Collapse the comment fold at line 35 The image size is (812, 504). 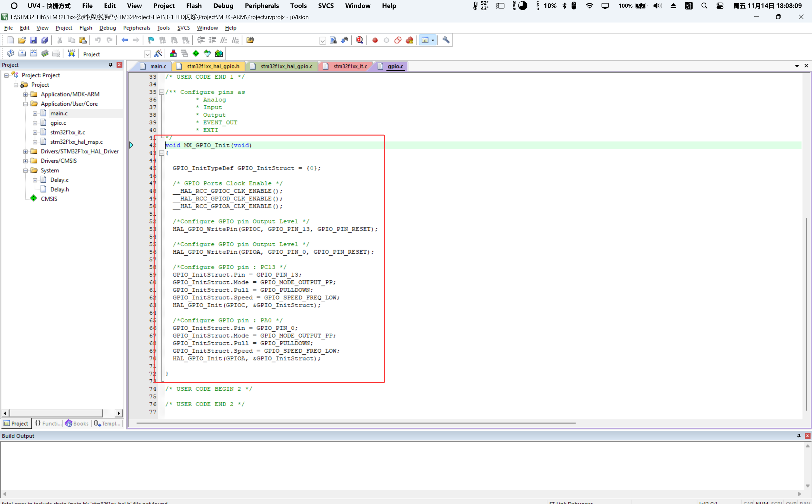[x=162, y=92]
